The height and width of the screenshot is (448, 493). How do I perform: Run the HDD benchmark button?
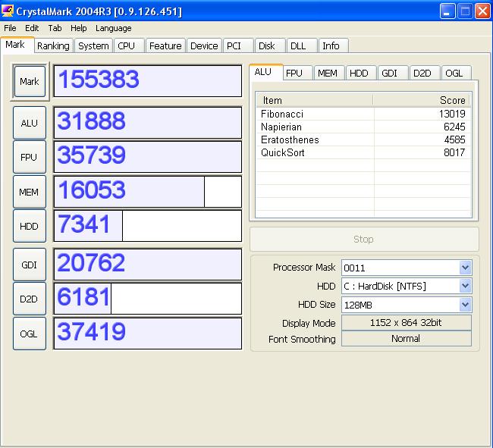point(30,226)
